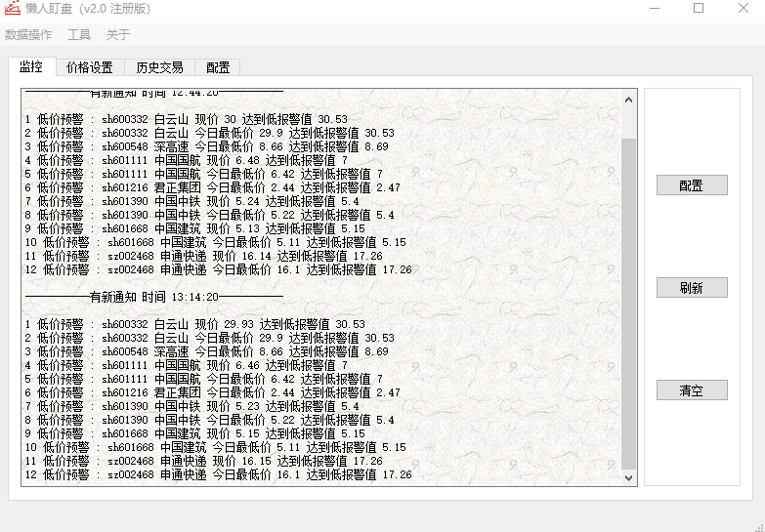Click the 中国中铁 现价 5.24 alert line

192,201
